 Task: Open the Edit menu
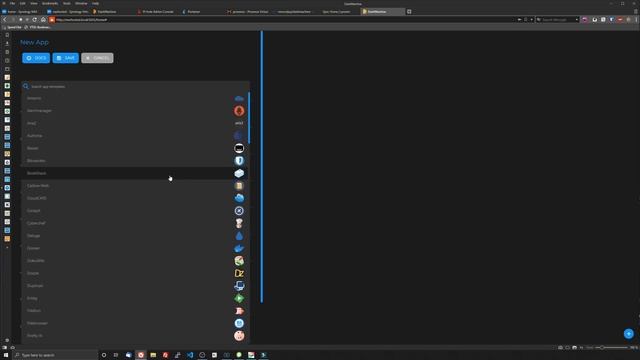pyautogui.click(x=22, y=3)
